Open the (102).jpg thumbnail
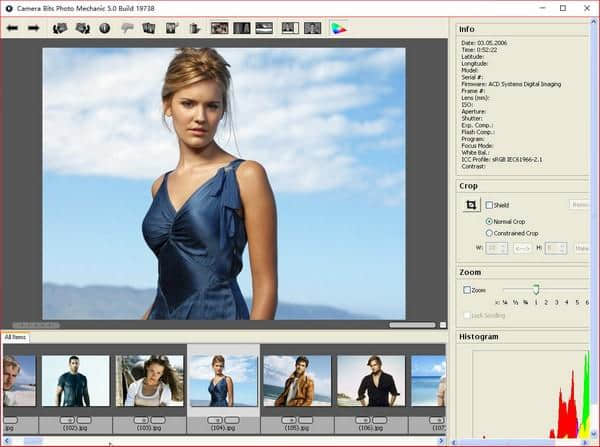Viewport: 600px width, 447px height. [75, 381]
